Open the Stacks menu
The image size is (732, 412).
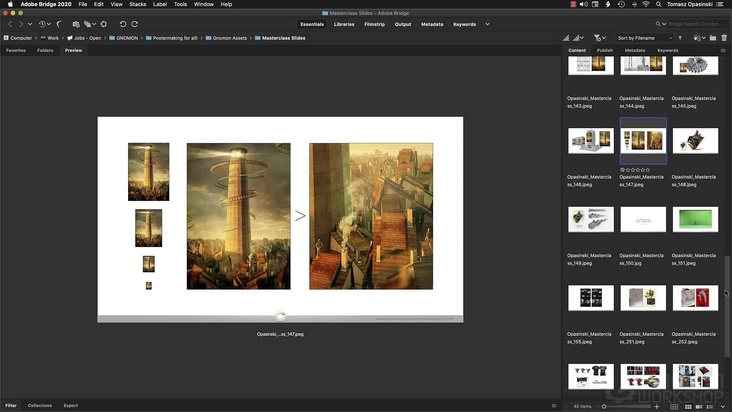pyautogui.click(x=138, y=4)
